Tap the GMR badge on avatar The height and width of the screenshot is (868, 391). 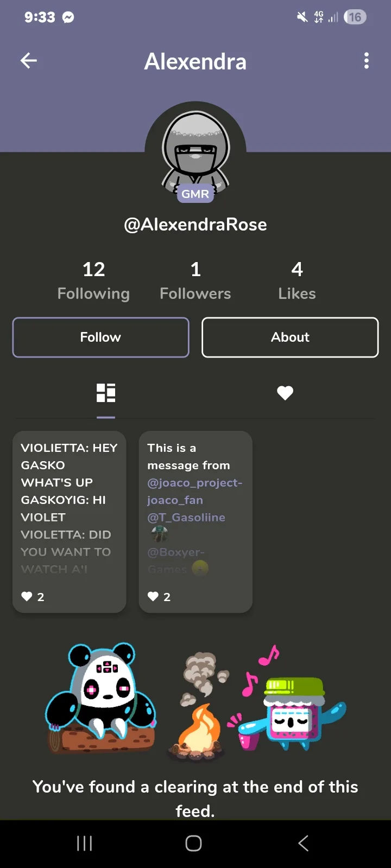click(x=195, y=194)
